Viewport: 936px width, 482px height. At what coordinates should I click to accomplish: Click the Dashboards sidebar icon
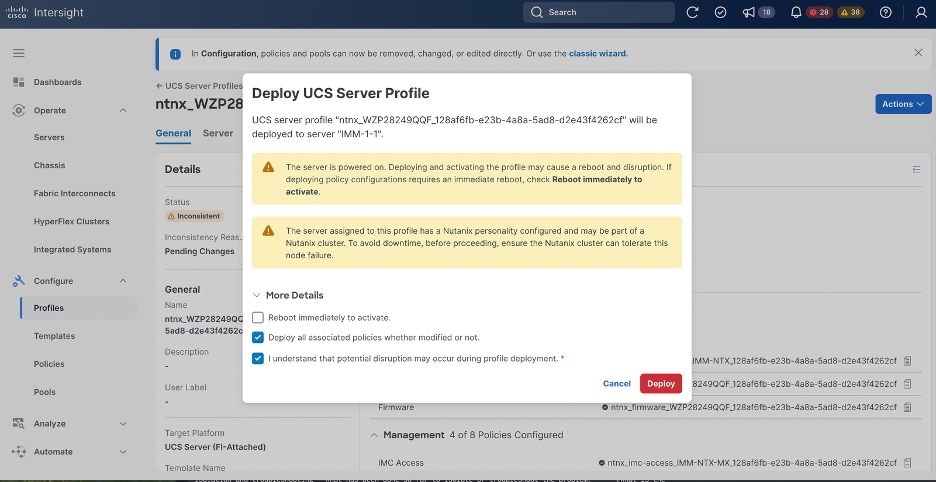pyautogui.click(x=19, y=82)
